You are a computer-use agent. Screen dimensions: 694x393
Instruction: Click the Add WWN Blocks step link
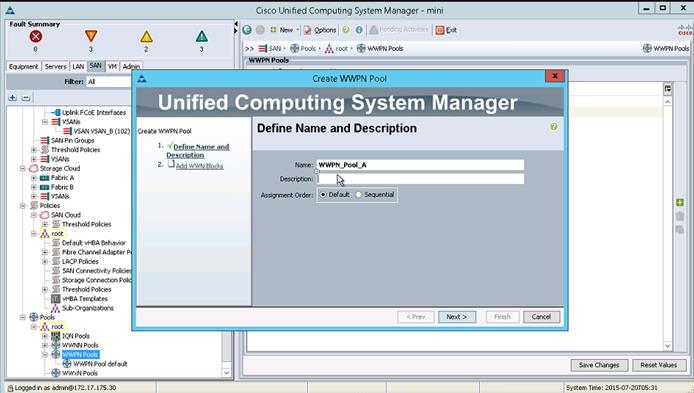coord(199,166)
